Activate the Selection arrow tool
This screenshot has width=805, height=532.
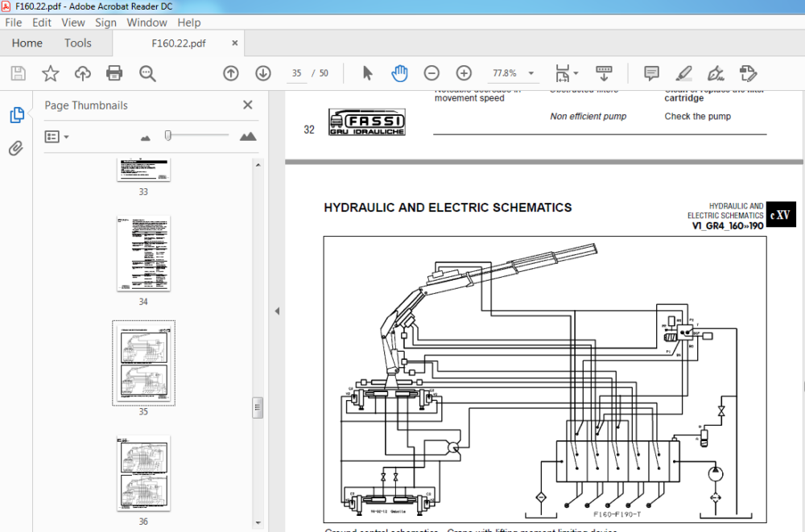click(x=367, y=73)
